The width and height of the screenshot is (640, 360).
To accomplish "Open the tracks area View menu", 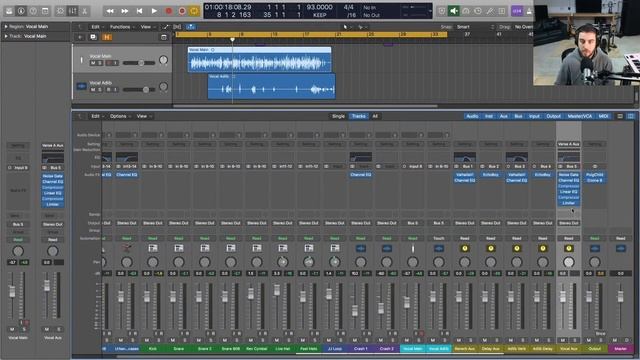I will [147, 27].
